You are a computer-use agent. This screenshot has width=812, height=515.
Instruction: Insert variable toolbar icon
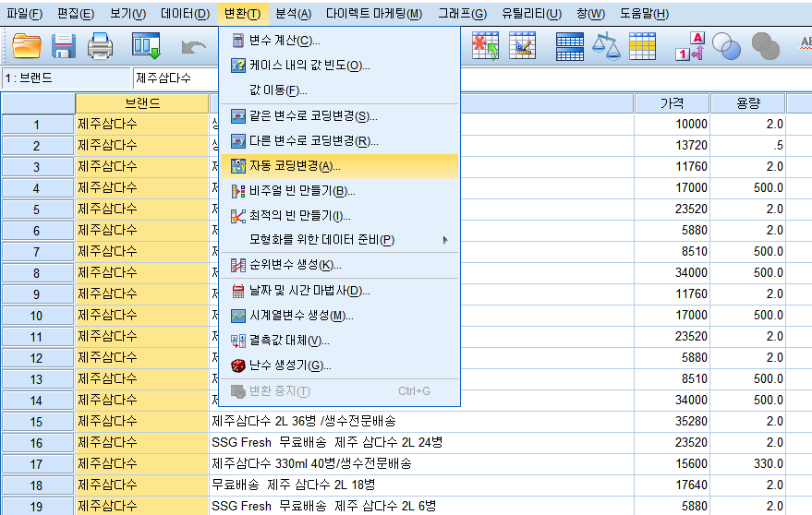[x=523, y=46]
